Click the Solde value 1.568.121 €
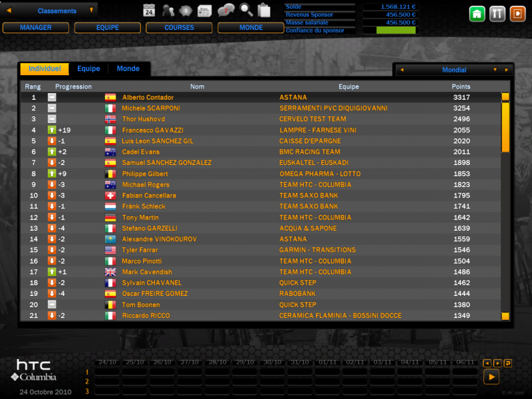 pos(398,7)
